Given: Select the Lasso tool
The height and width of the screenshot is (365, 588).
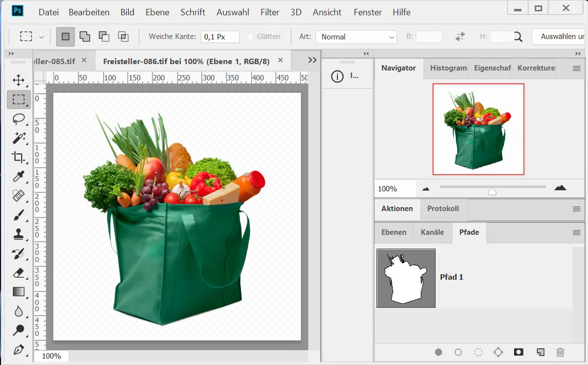Looking at the screenshot, I should [19, 119].
